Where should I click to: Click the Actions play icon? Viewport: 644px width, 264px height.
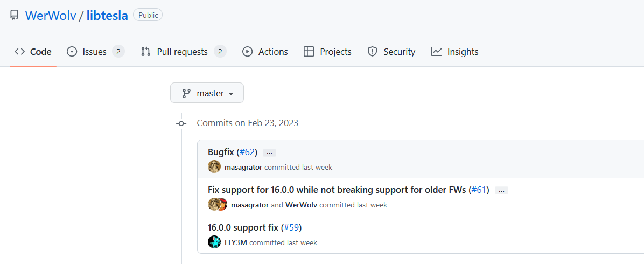click(x=247, y=52)
